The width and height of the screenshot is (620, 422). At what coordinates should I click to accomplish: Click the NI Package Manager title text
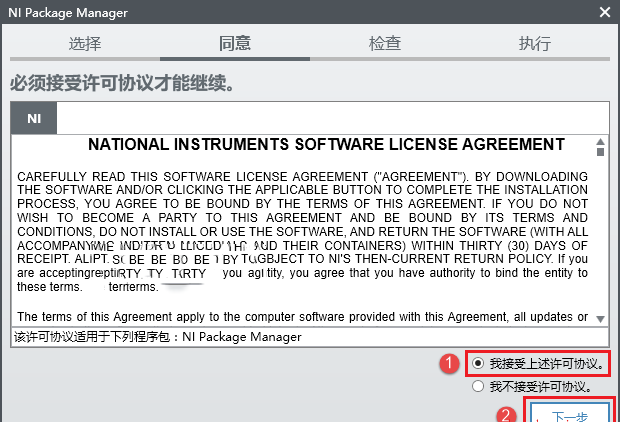pos(68,13)
